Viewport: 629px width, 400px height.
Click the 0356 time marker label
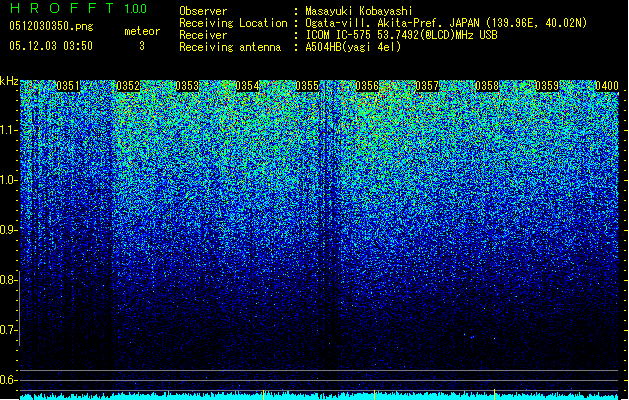click(x=367, y=86)
